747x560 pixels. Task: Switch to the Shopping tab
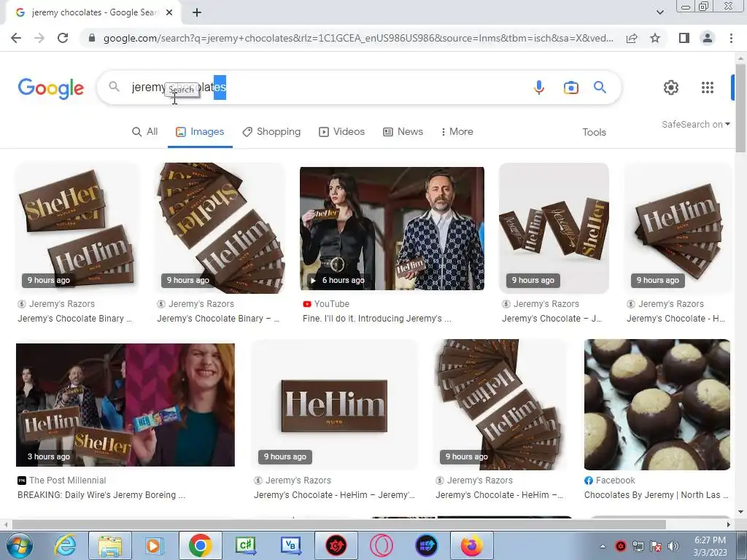(x=271, y=132)
